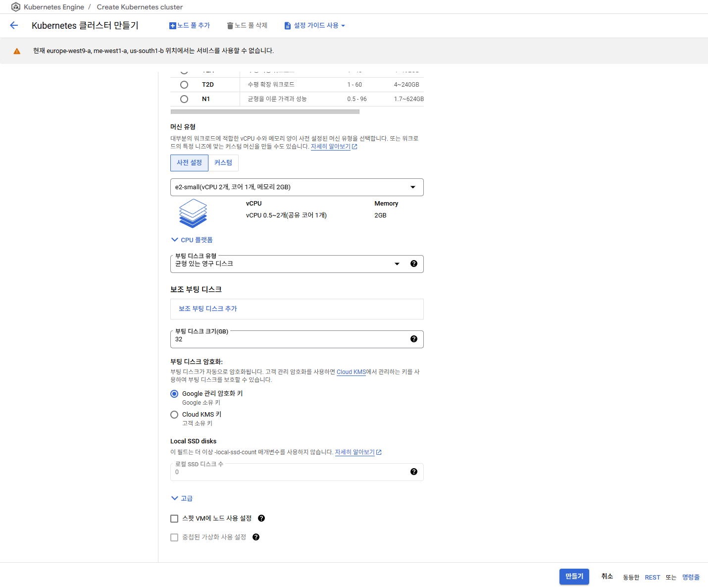
Task: Click the boot disk size field
Action: (x=297, y=339)
